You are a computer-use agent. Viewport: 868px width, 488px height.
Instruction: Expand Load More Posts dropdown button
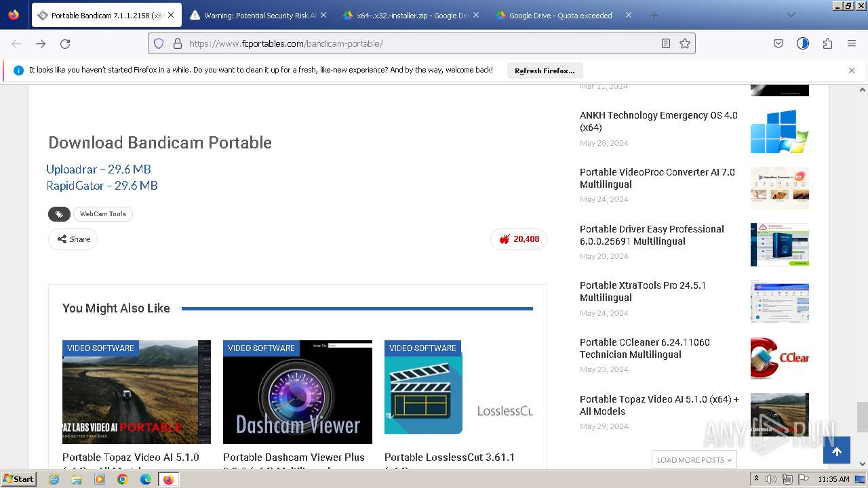pyautogui.click(x=694, y=460)
